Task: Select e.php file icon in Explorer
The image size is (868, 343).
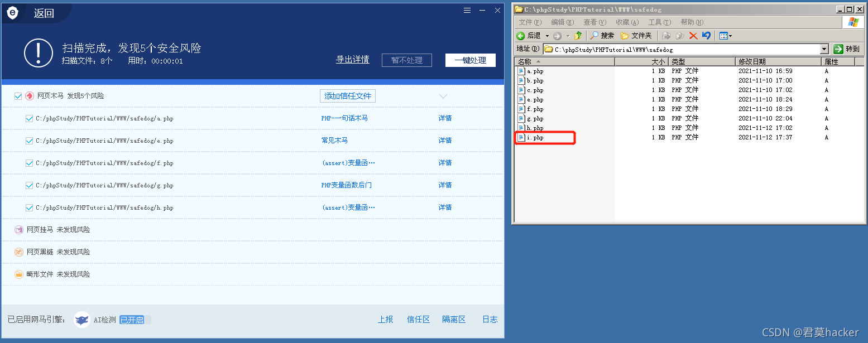Action: tap(521, 100)
